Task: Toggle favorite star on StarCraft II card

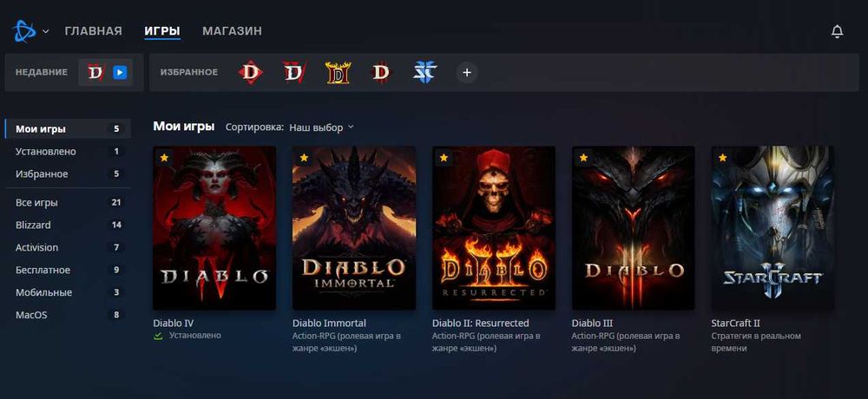Action: (x=722, y=158)
